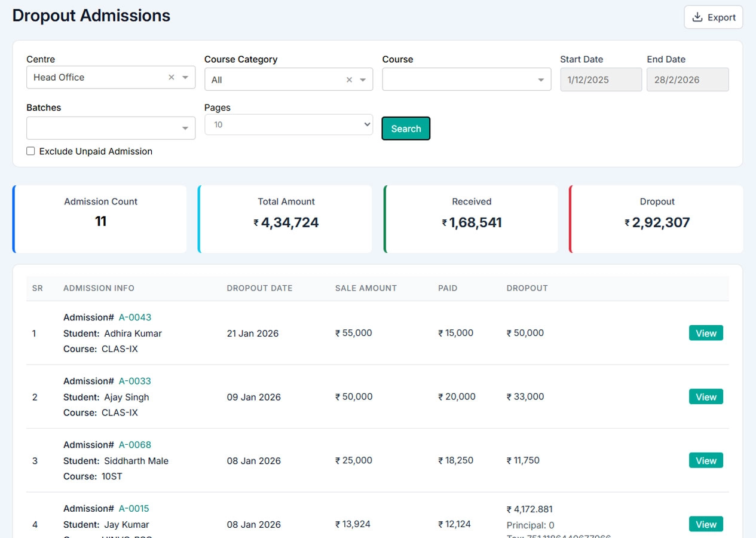View Siddharth Male's dropout record
The height and width of the screenshot is (538, 756).
705,460
